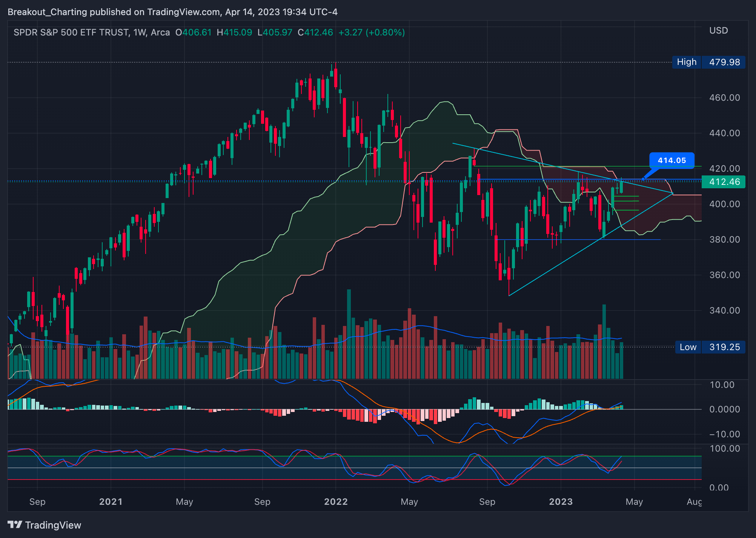756x538 pixels.
Task: Click the TradingView logo icon
Action: point(15,525)
